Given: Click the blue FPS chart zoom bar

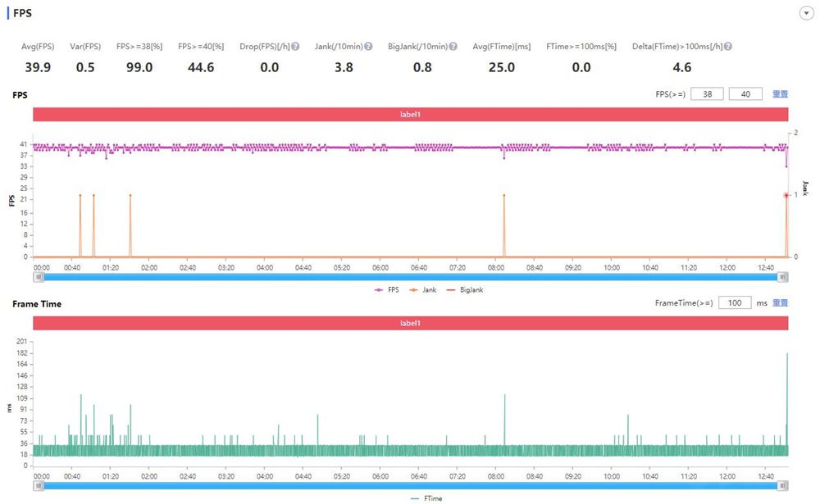Looking at the screenshot, I should click(x=411, y=277).
